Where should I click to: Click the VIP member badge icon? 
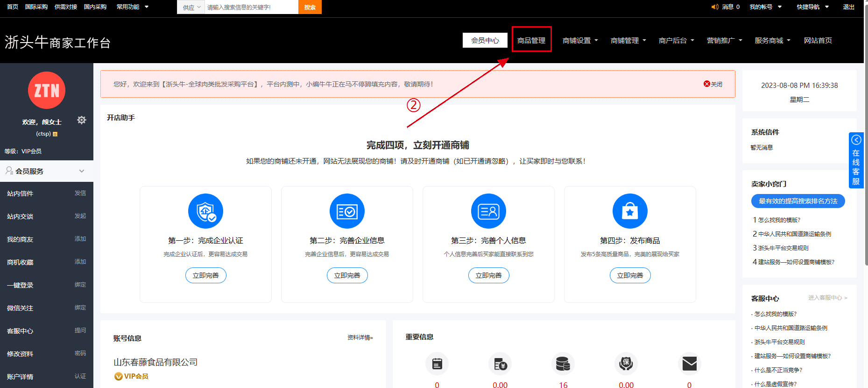click(119, 376)
